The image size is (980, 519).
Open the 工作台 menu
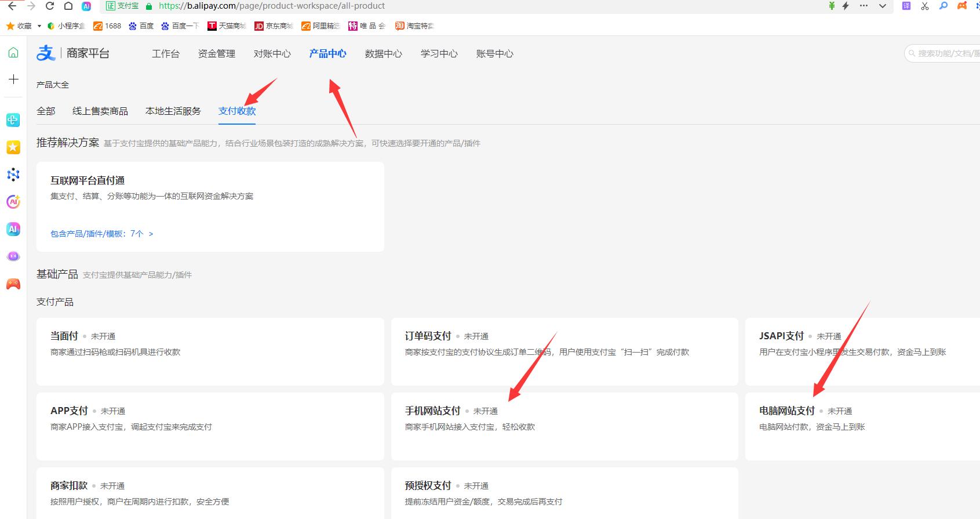click(166, 53)
